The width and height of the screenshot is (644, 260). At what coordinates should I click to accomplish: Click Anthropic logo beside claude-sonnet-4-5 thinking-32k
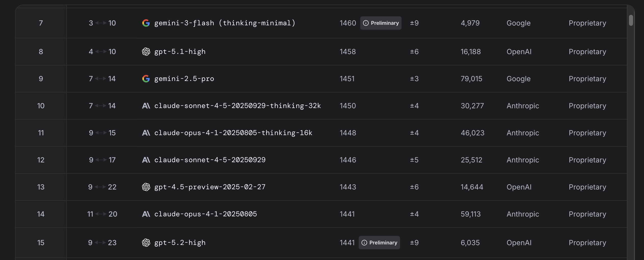coord(146,106)
